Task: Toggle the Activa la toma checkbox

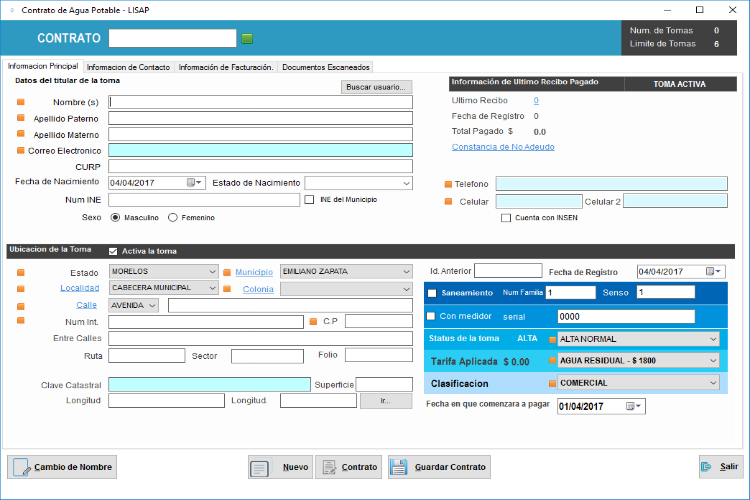Action: tap(113, 251)
